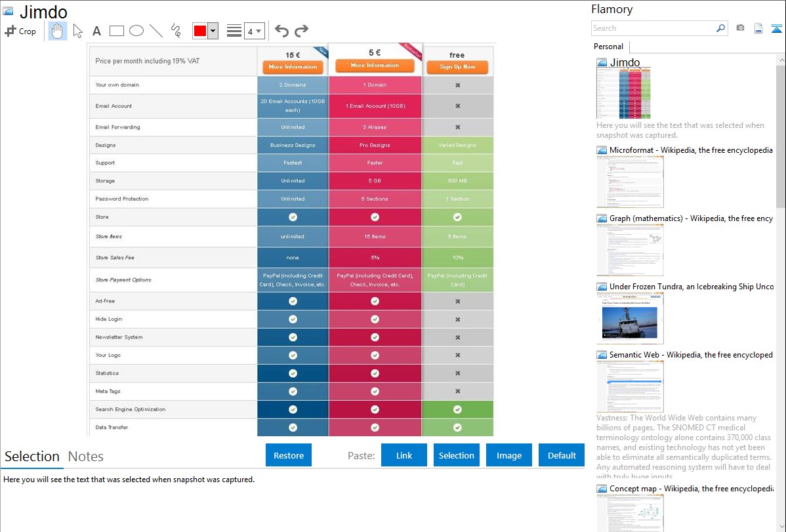The height and width of the screenshot is (532, 786).
Task: Click the red drawing color swatch
Action: 200,31
